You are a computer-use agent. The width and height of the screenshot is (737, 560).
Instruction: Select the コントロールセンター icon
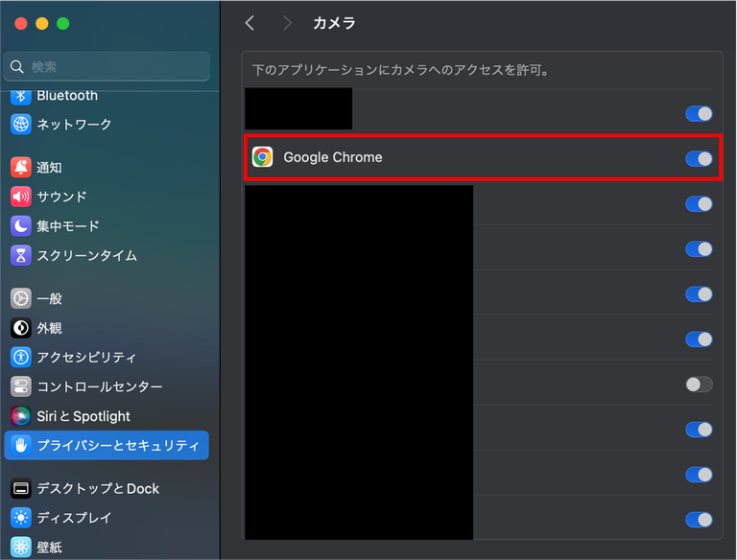coord(21,386)
